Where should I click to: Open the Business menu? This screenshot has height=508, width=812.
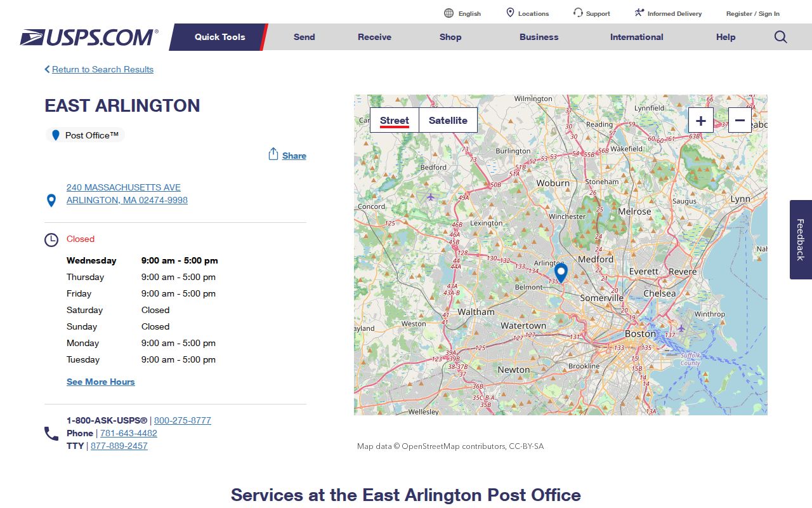point(539,37)
